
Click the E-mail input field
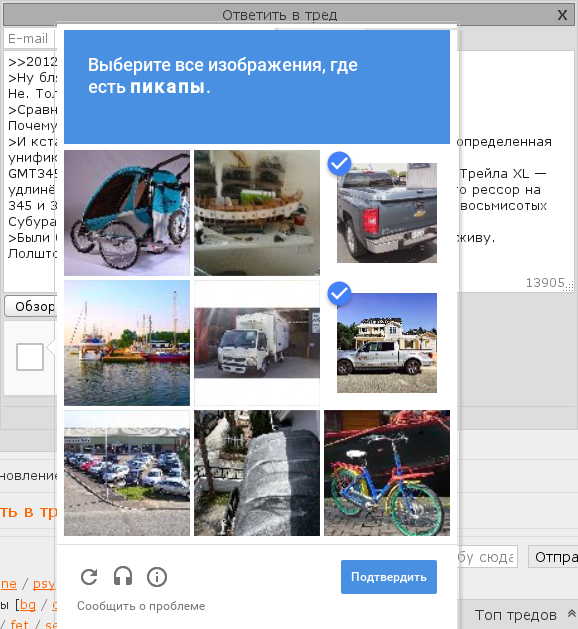30,39
